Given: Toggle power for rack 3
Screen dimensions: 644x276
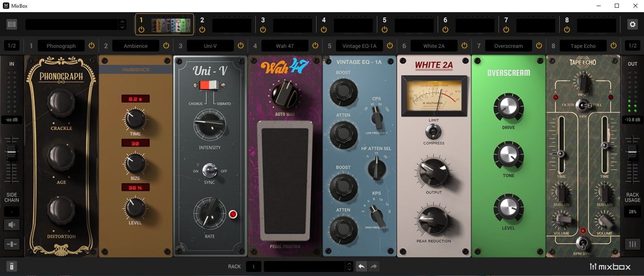Looking at the screenshot, I should [263, 30].
